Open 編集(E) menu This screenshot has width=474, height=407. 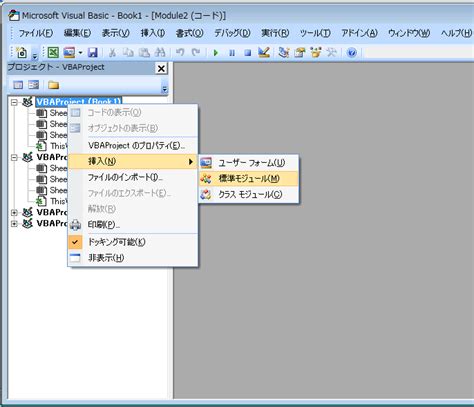coord(77,33)
